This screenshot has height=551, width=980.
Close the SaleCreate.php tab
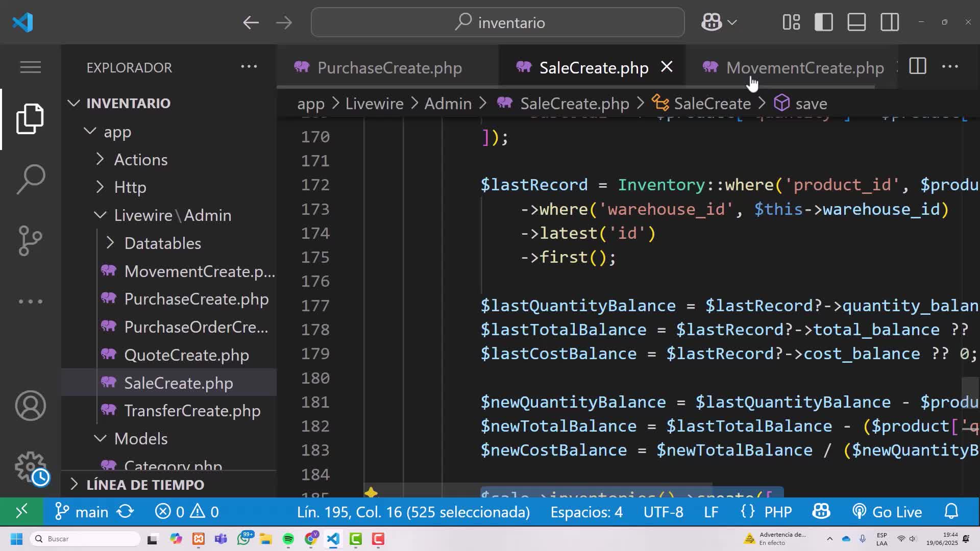point(667,66)
